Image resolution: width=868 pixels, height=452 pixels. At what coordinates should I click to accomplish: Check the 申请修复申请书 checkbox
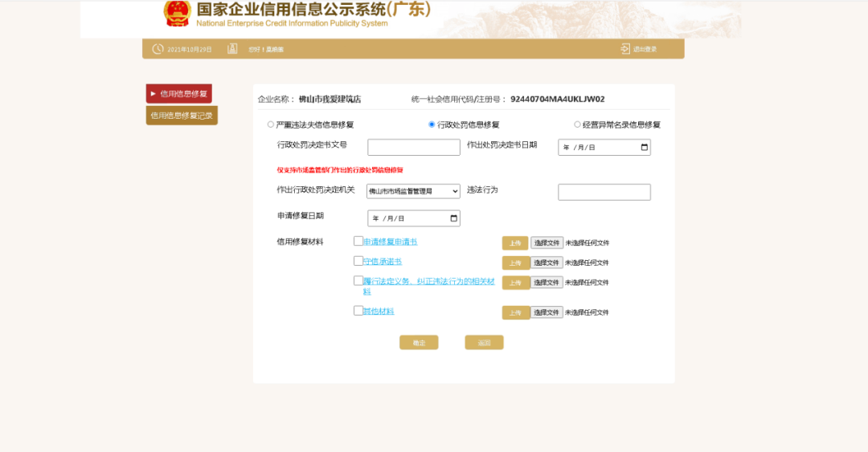[x=358, y=241]
